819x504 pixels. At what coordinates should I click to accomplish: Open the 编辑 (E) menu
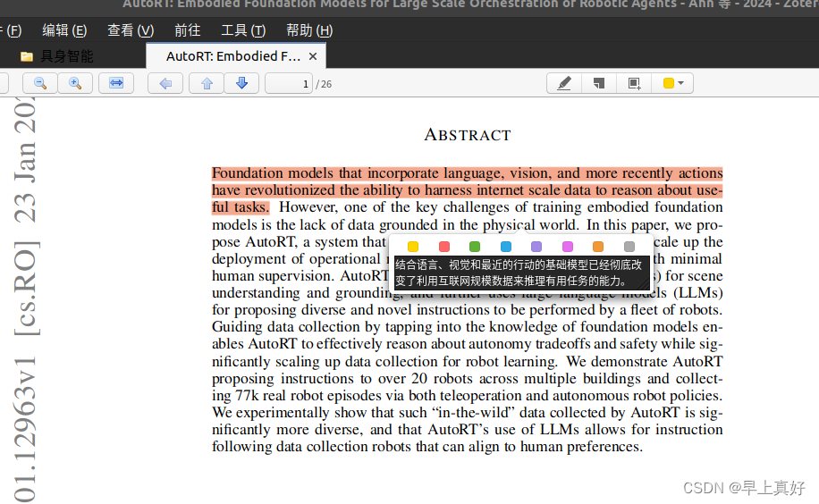click(x=64, y=30)
